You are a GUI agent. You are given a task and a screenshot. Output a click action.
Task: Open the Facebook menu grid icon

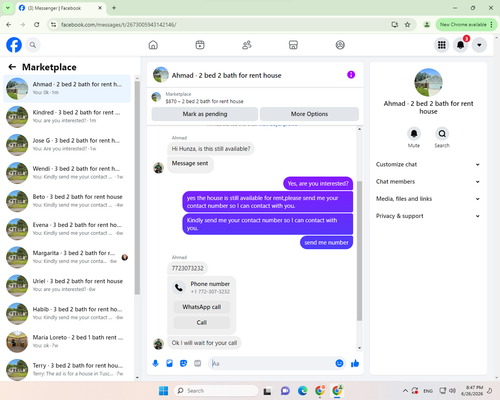(442, 45)
